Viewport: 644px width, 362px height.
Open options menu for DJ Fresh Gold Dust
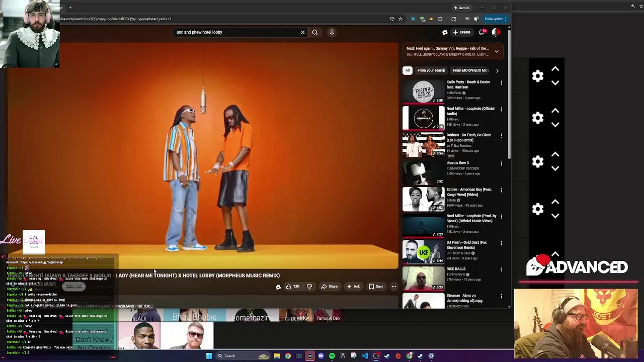(501, 243)
